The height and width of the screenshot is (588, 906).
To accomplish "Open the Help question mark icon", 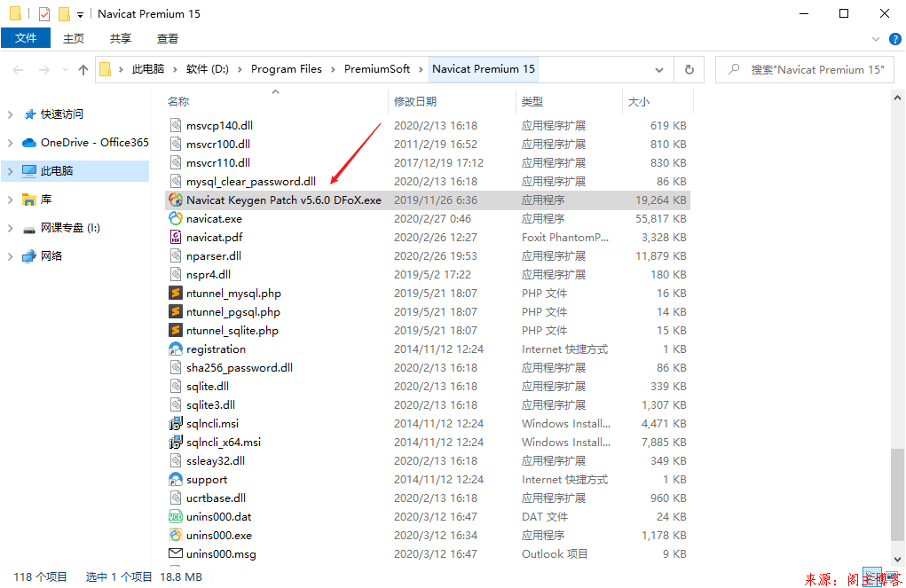I will click(895, 39).
